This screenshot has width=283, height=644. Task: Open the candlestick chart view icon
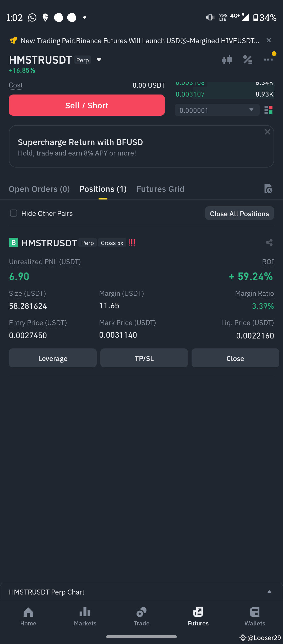point(226,60)
